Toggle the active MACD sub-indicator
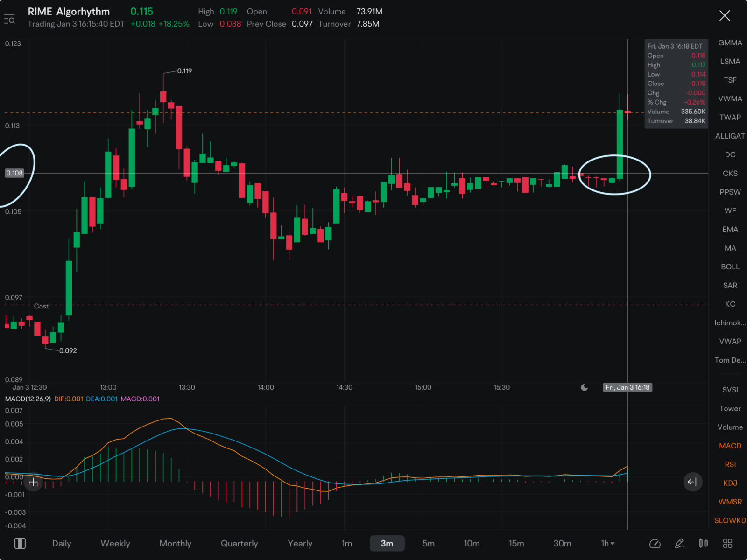747x560 pixels. (730, 446)
